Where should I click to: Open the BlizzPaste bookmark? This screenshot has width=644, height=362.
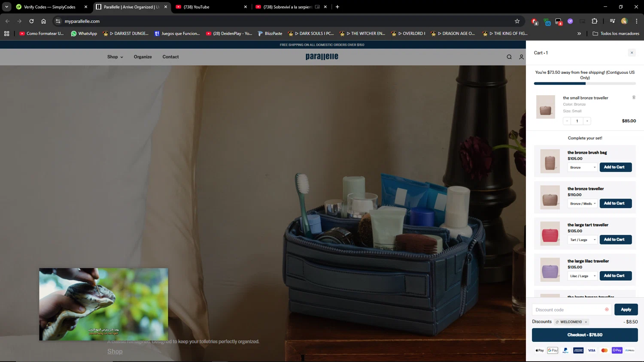[x=270, y=33]
